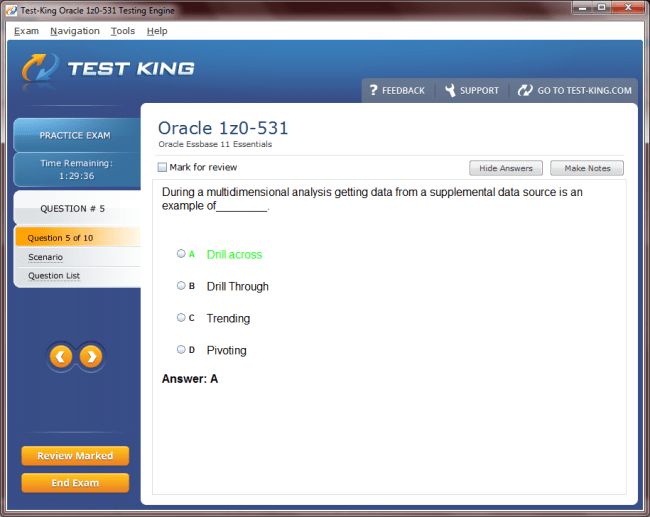Click the Support wrench icon
The height and width of the screenshot is (517, 650).
pyautogui.click(x=450, y=90)
